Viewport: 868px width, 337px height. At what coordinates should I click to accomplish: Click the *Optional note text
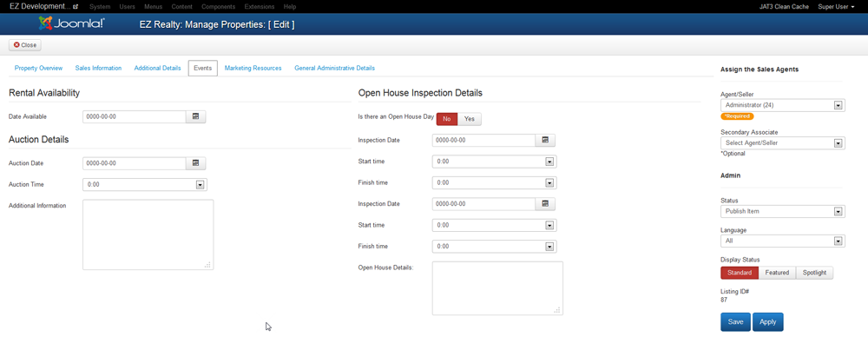coord(733,154)
